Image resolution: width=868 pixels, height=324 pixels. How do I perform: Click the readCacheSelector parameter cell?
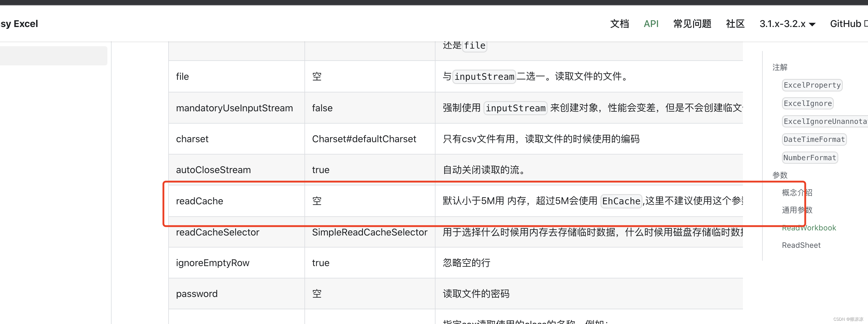[237, 232]
